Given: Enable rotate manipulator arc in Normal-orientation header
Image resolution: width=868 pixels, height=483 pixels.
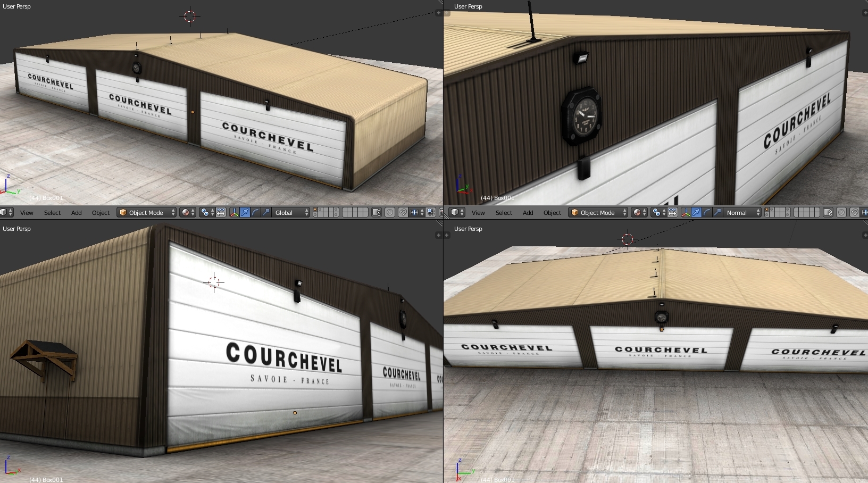Looking at the screenshot, I should point(707,212).
